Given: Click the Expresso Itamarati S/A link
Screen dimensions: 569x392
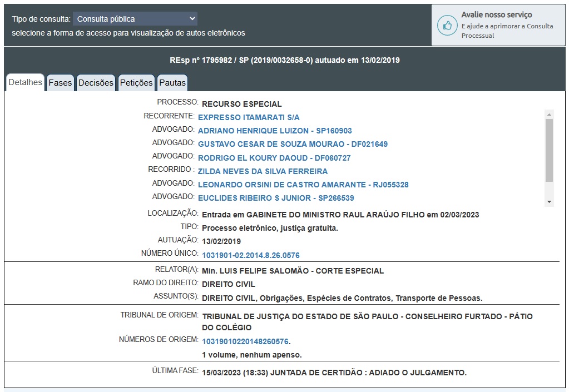Looking at the screenshot, I should 249,117.
